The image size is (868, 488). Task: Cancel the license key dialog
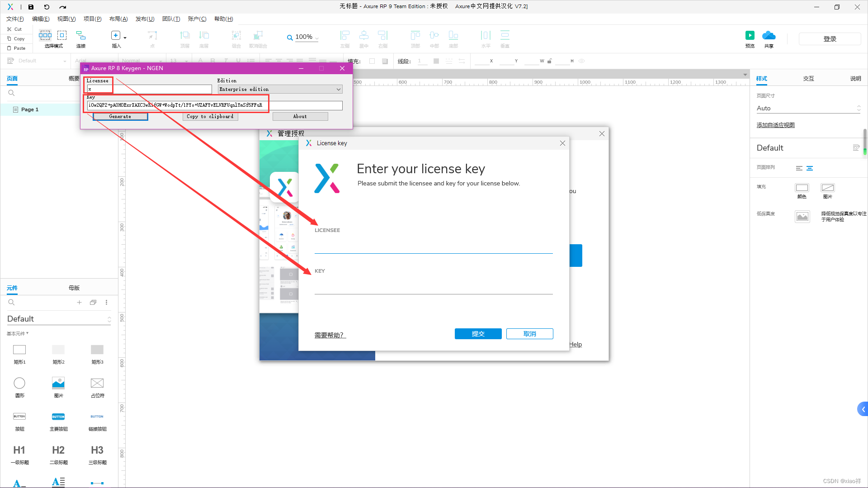click(x=530, y=334)
